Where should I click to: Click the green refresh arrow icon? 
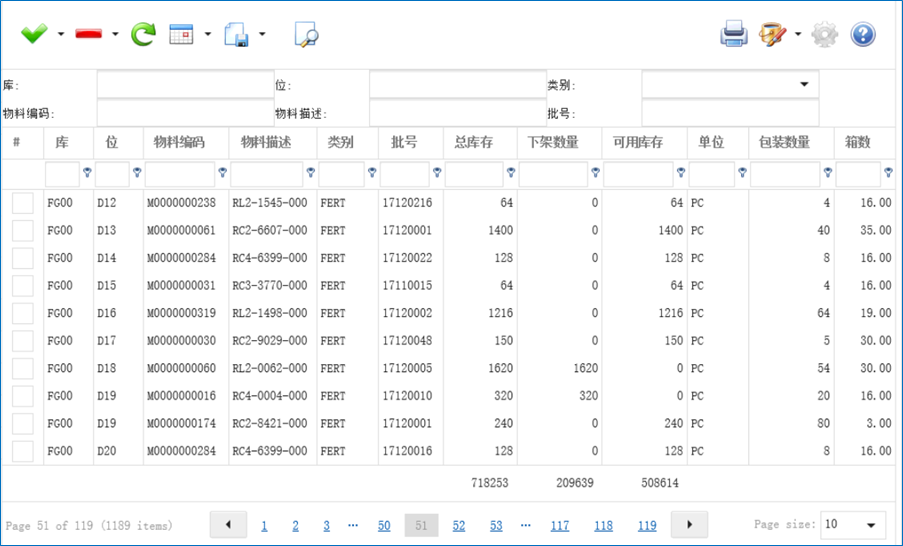[144, 34]
